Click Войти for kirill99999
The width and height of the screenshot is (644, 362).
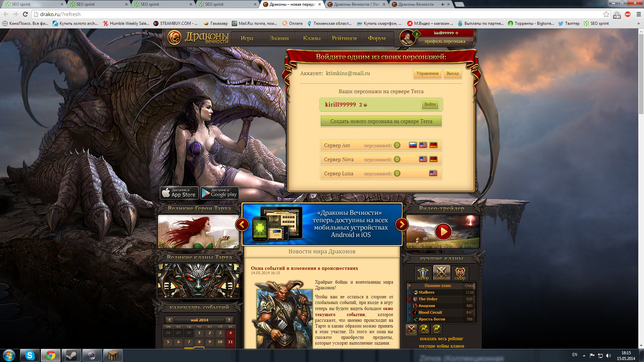pyautogui.click(x=430, y=104)
